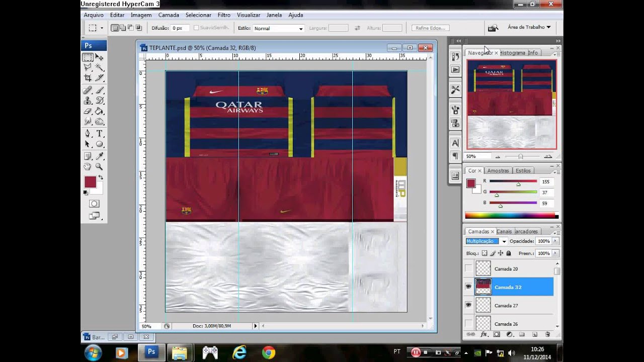The image size is (644, 362).
Task: Select the Paint Bucket tool
Action: [x=100, y=111]
